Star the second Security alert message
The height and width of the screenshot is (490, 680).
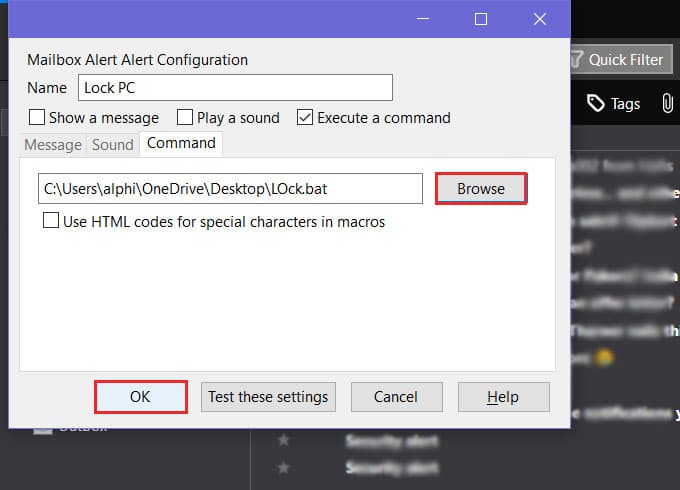pyautogui.click(x=284, y=468)
